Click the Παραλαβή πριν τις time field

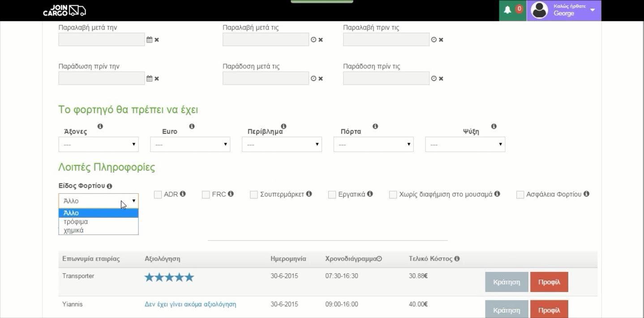(386, 40)
